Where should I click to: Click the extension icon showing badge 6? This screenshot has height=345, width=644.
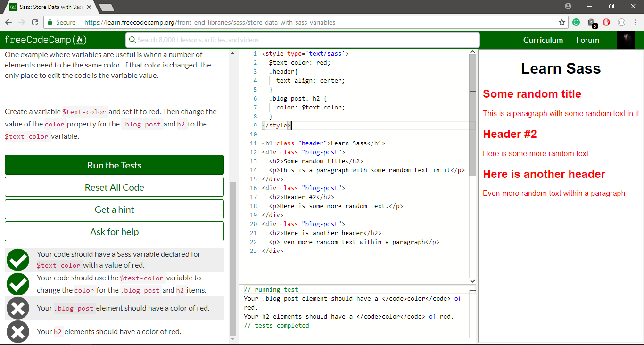click(x=591, y=22)
